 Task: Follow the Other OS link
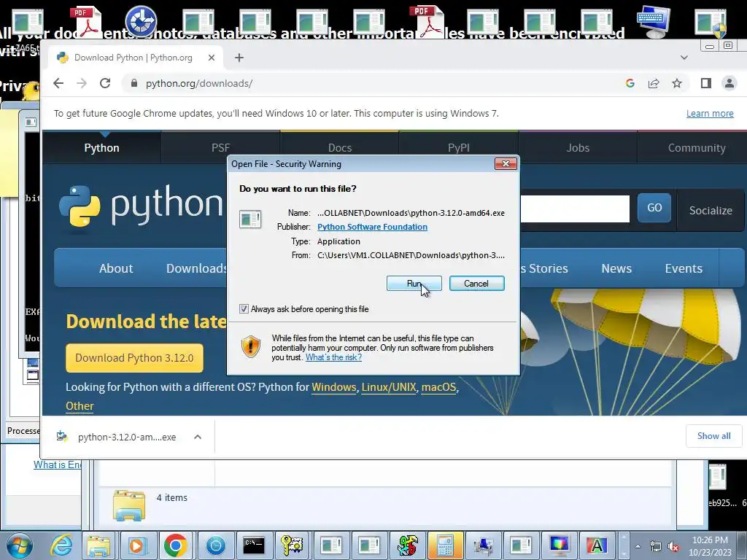tap(80, 406)
